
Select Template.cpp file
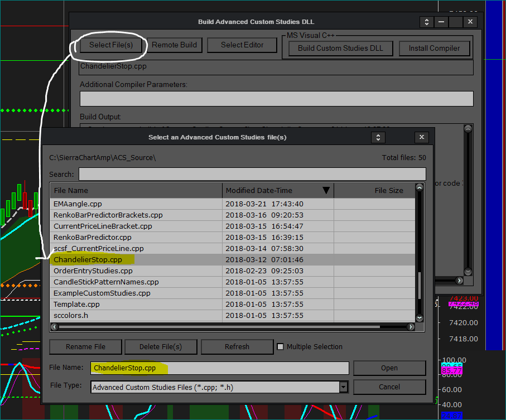pyautogui.click(x=233, y=304)
